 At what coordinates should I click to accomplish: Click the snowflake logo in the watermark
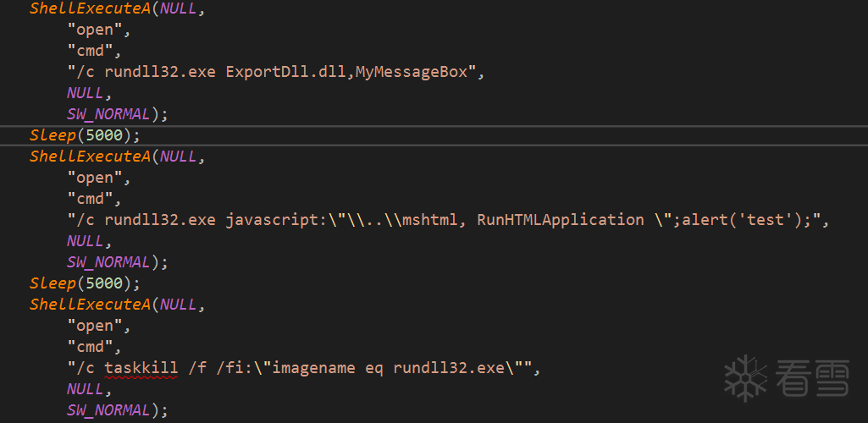[x=745, y=377]
